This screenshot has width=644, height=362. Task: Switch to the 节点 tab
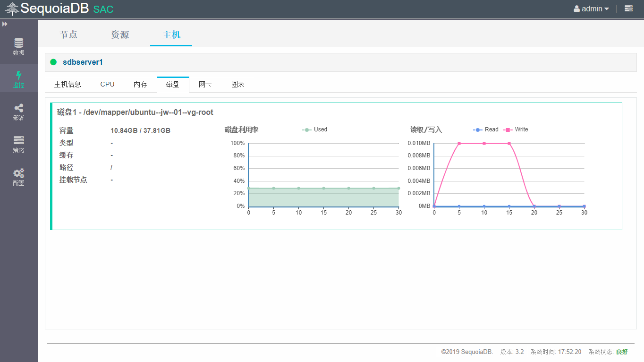tap(68, 34)
